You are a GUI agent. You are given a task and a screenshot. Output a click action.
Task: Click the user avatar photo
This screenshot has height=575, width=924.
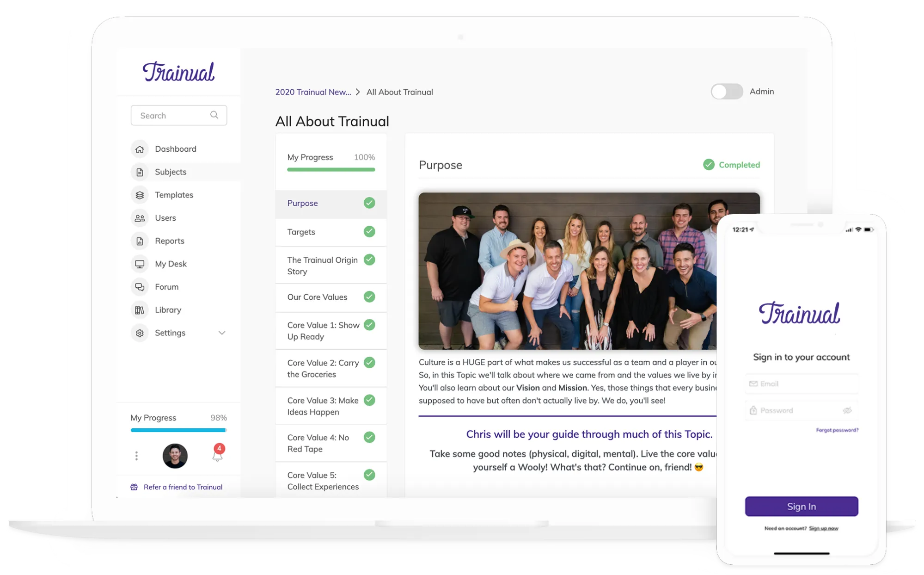175,456
